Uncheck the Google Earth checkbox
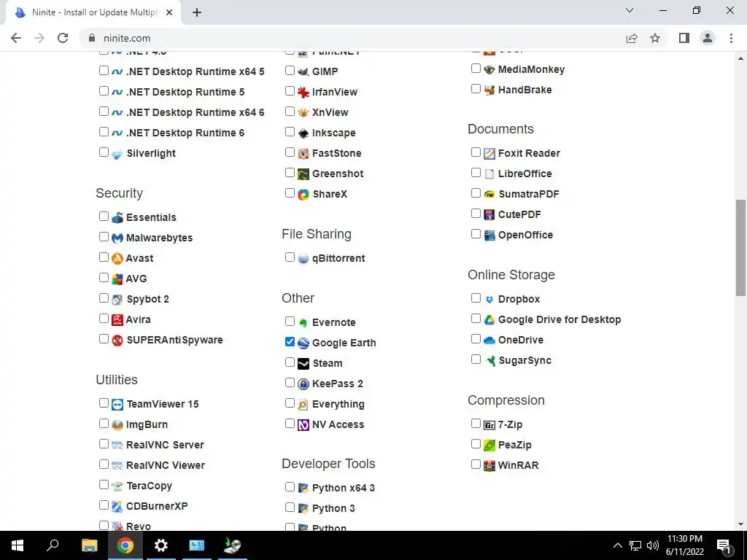Screen dimensions: 747x560 coord(290,341)
